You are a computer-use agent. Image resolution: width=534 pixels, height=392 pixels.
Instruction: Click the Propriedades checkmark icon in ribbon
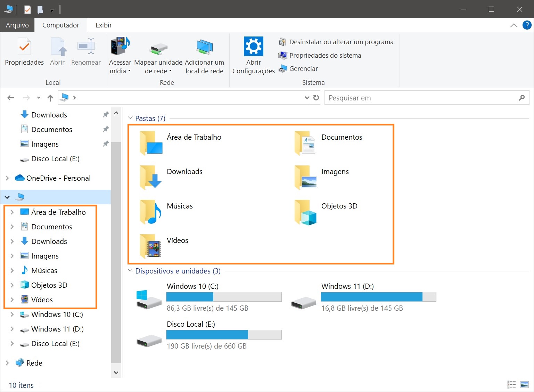24,47
